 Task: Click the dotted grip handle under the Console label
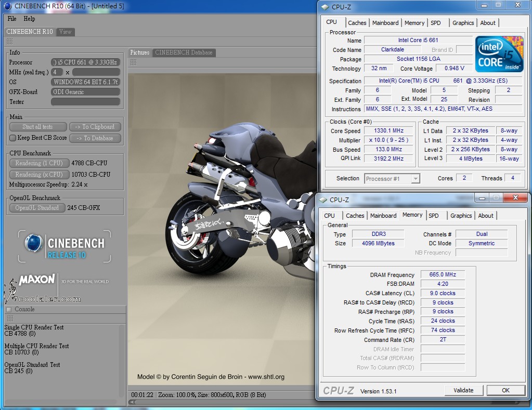10,318
